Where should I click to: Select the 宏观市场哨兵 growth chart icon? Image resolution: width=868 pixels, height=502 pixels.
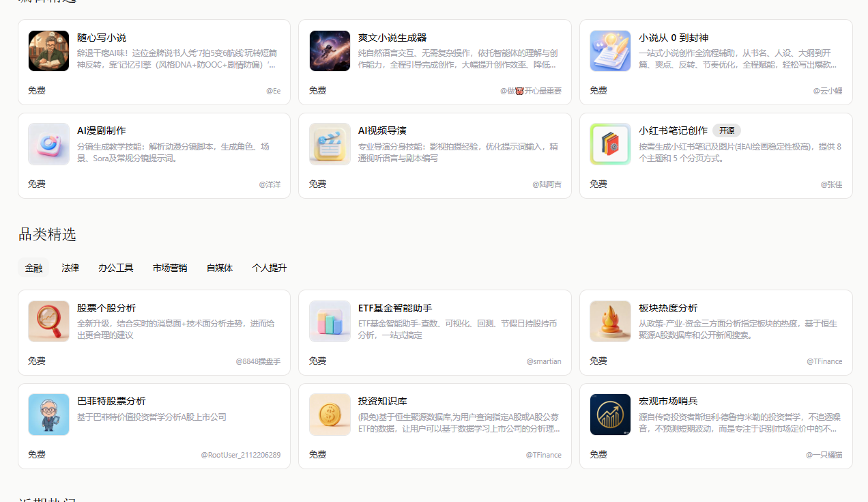610,415
